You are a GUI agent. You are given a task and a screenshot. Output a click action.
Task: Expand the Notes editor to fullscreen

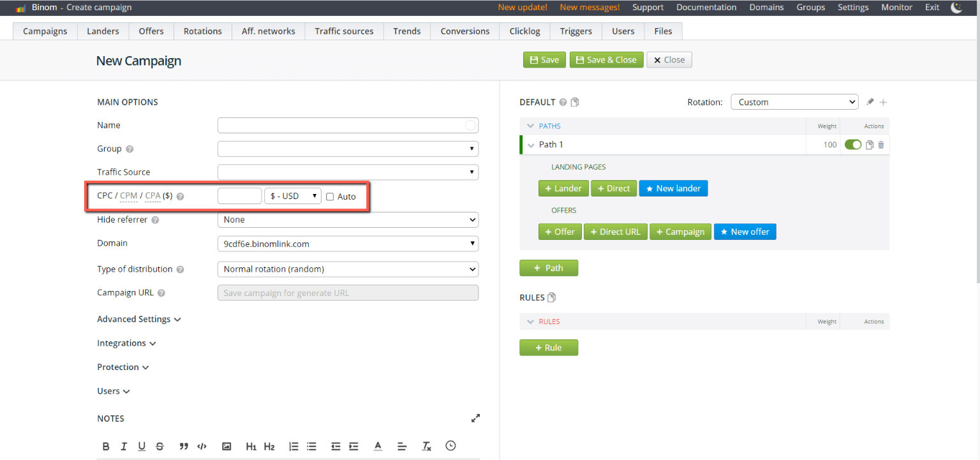475,419
